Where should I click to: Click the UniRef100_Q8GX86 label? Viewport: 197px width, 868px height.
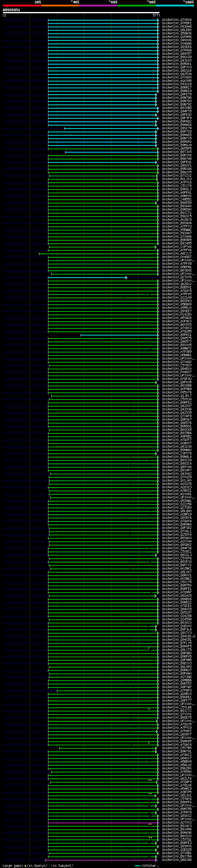tap(177, 860)
